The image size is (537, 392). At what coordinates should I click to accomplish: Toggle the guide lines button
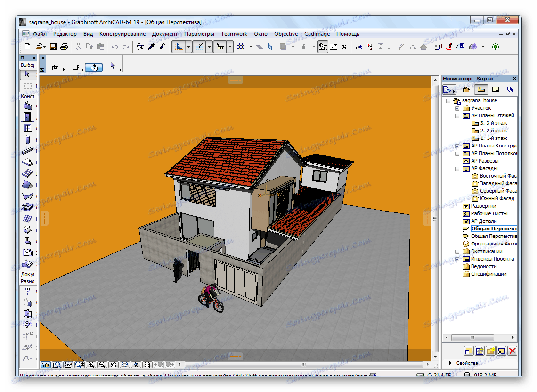[x=179, y=47]
